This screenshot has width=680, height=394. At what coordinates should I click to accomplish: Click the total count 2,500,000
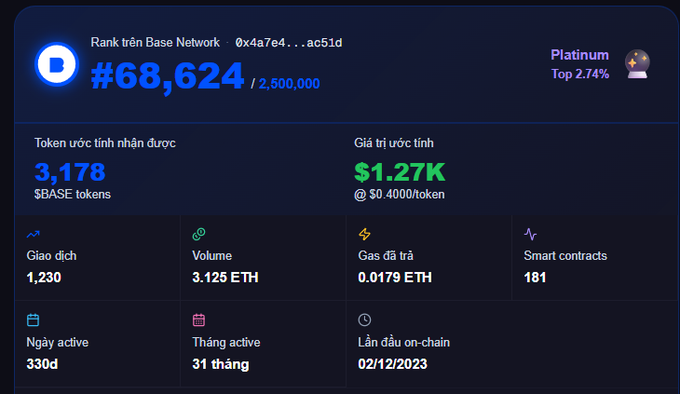click(x=289, y=83)
